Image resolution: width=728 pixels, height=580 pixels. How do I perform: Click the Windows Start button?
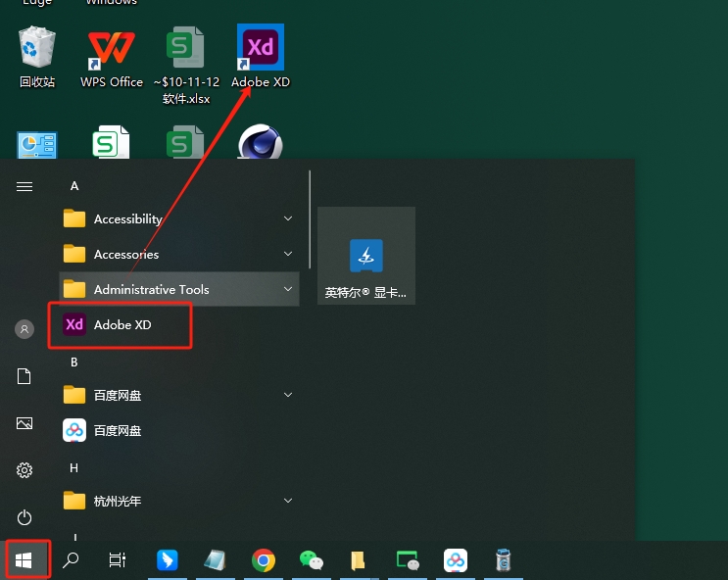click(x=24, y=560)
